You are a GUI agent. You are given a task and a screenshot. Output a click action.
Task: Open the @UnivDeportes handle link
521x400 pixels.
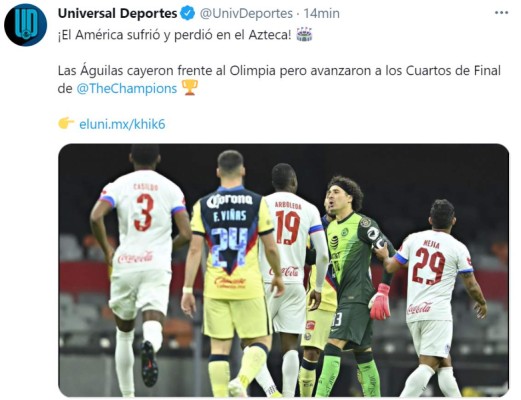[246, 14]
